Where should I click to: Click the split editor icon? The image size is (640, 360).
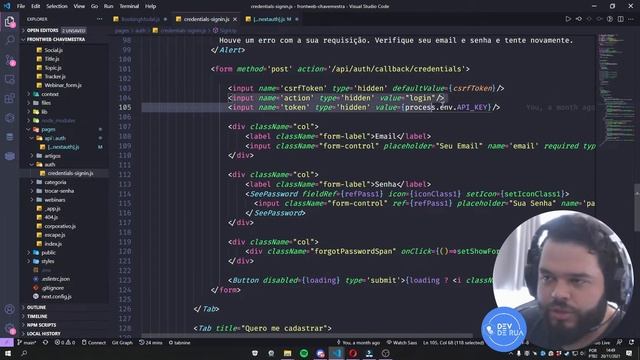[x=620, y=19]
